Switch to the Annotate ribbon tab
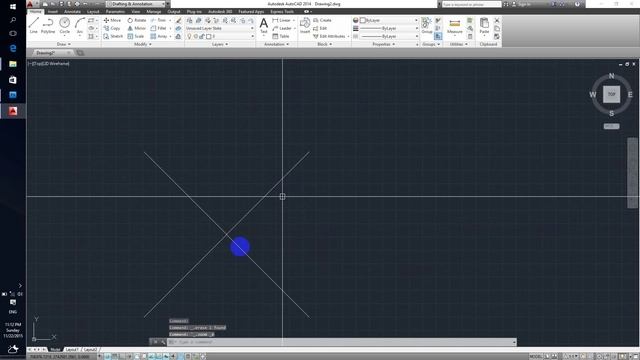This screenshot has height=360, width=640. click(x=72, y=11)
